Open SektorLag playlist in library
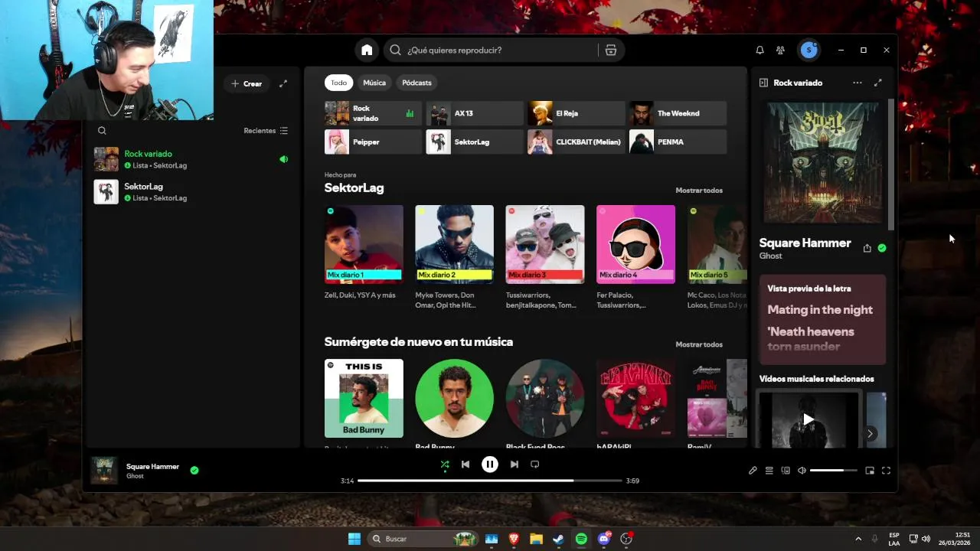The width and height of the screenshot is (980, 551). click(x=192, y=191)
